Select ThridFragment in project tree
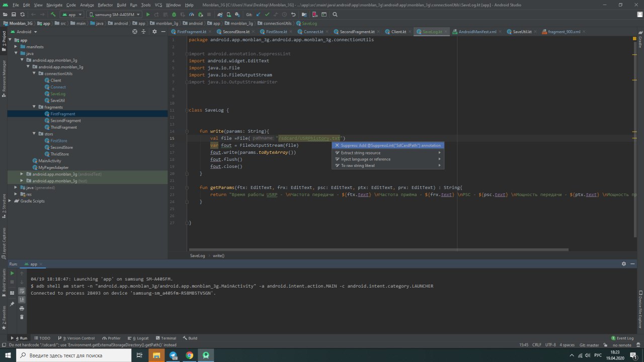 (x=63, y=127)
